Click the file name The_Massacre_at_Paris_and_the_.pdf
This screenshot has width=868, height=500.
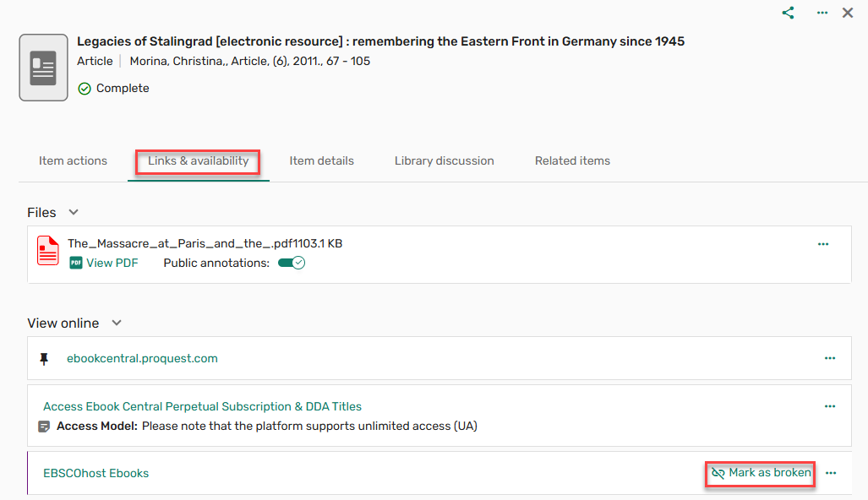pos(169,243)
